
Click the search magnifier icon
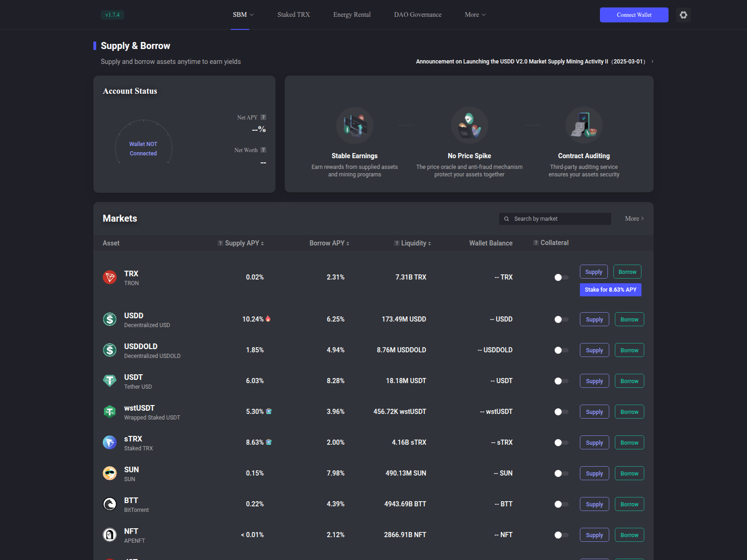coord(507,219)
